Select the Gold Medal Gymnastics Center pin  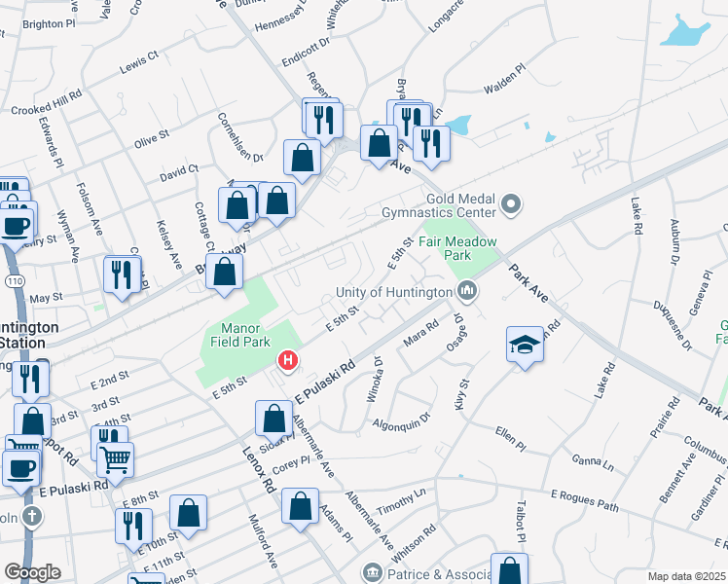click(x=511, y=204)
